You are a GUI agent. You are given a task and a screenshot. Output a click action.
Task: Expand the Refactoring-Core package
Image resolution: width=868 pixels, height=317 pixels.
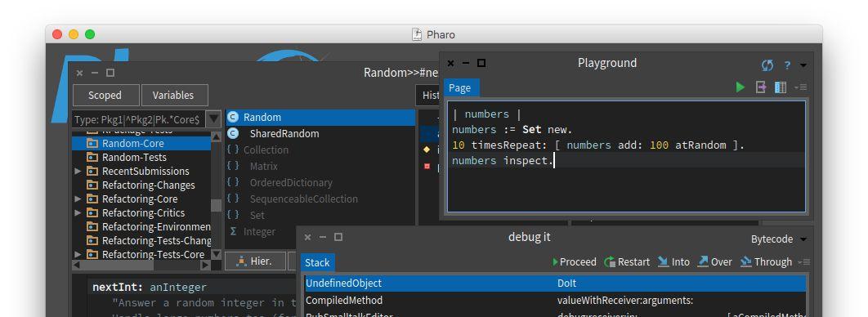click(78, 199)
